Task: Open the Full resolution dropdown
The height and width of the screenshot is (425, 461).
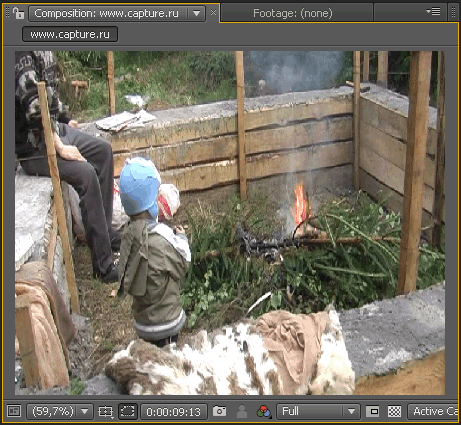Action: (x=318, y=411)
